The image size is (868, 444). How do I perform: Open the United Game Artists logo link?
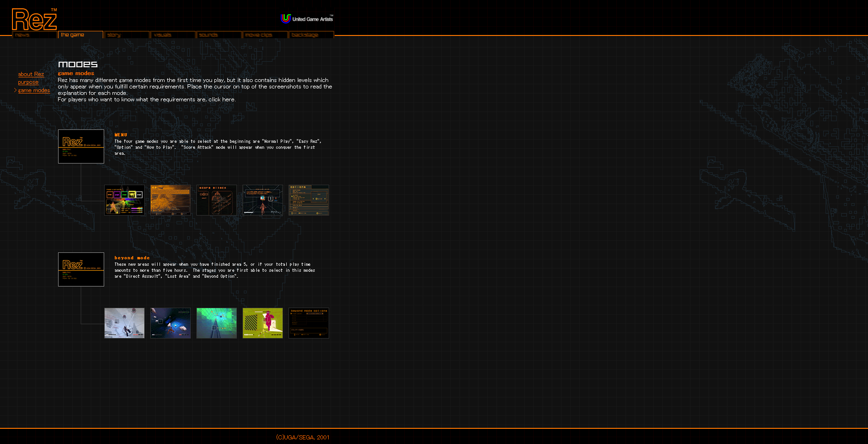(x=307, y=18)
